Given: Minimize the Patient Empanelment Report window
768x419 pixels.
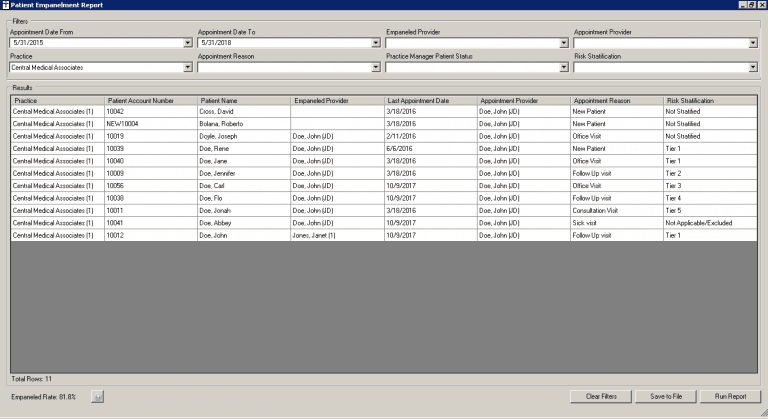Looking at the screenshot, I should [x=742, y=5].
